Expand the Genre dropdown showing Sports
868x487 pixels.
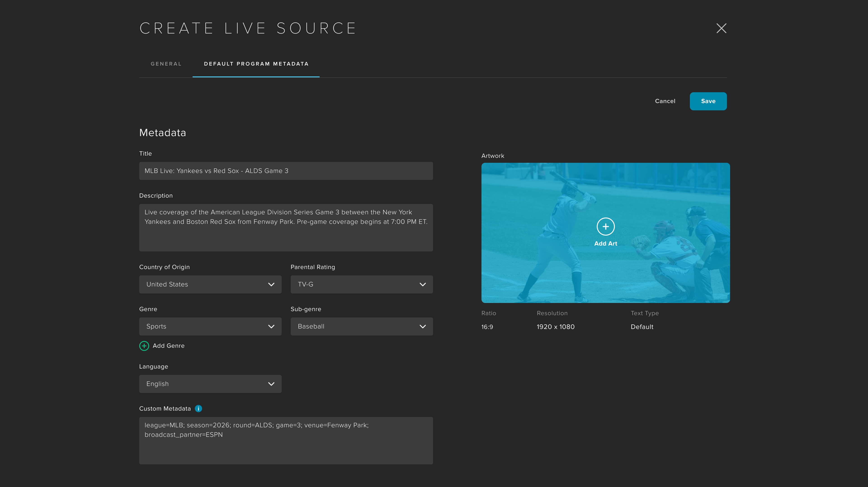point(210,326)
